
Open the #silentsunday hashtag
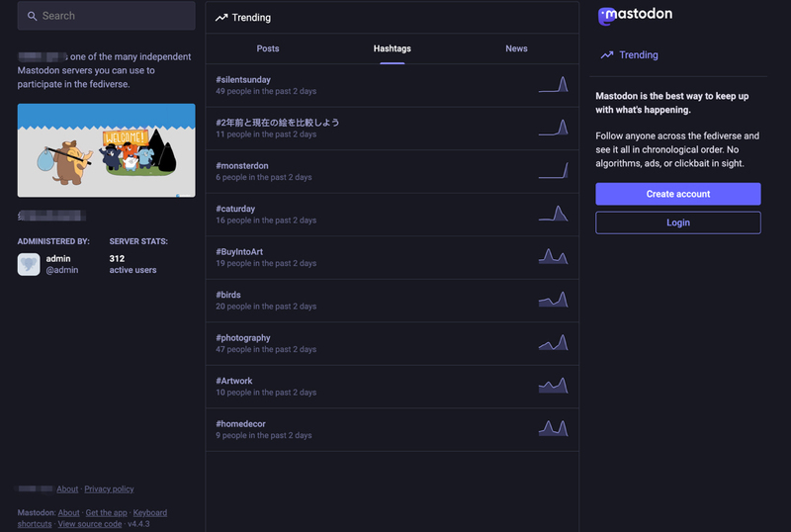(243, 80)
